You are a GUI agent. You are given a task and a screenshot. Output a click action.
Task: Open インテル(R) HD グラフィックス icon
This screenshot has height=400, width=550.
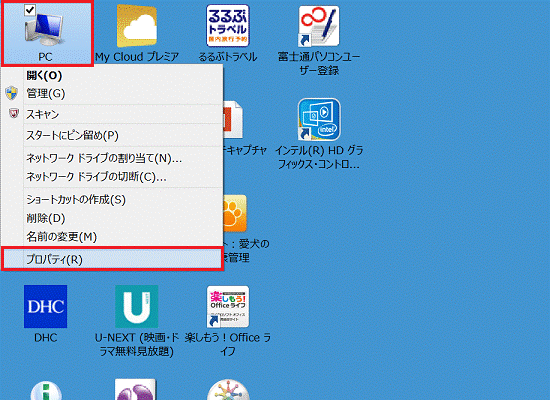[x=319, y=119]
